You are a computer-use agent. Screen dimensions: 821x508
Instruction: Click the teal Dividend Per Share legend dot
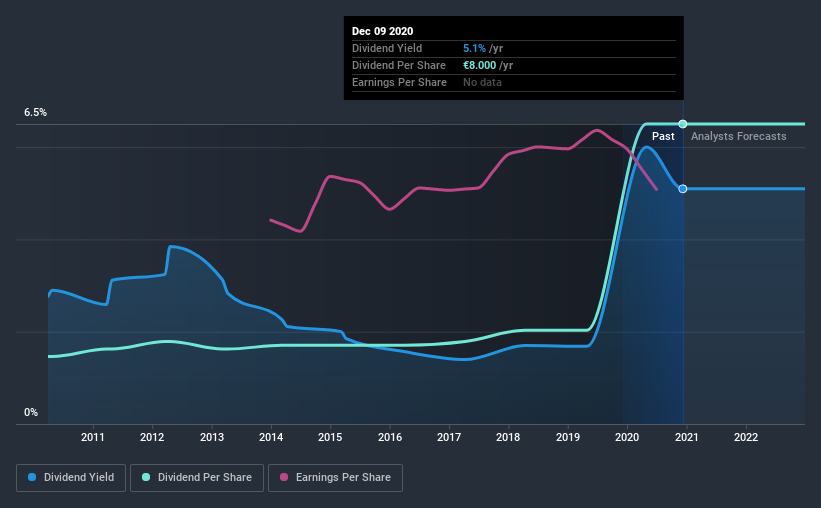pos(146,477)
